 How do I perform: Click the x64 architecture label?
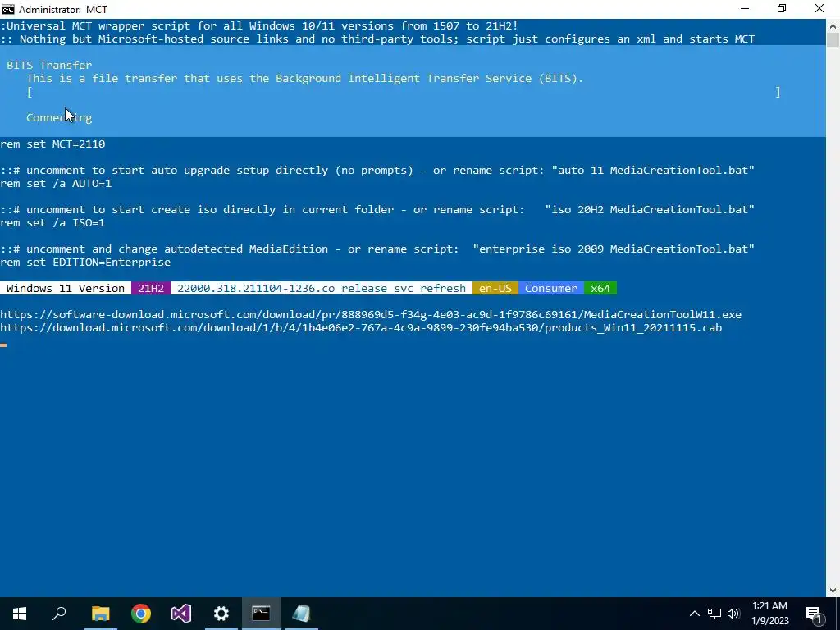600,288
